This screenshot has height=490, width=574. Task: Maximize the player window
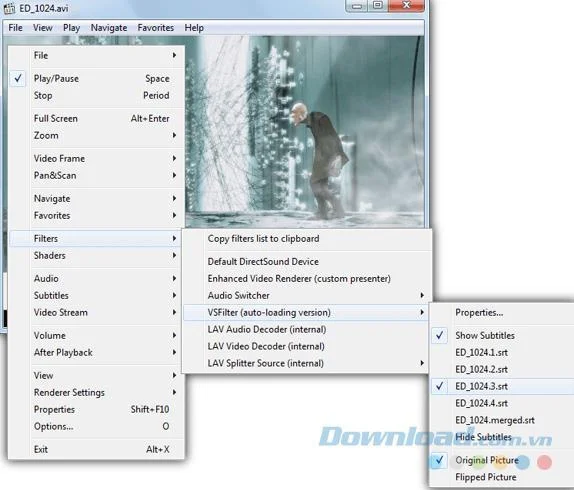point(378,5)
